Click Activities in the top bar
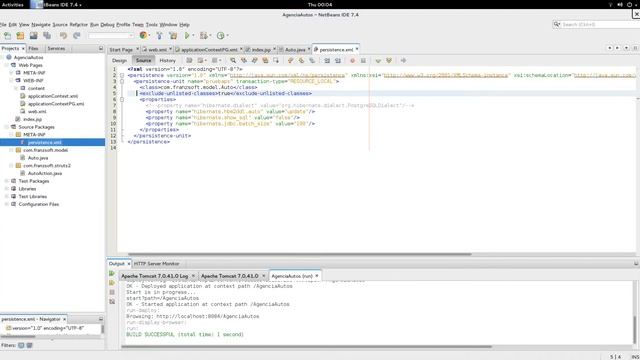The image size is (640, 360). (x=13, y=4)
